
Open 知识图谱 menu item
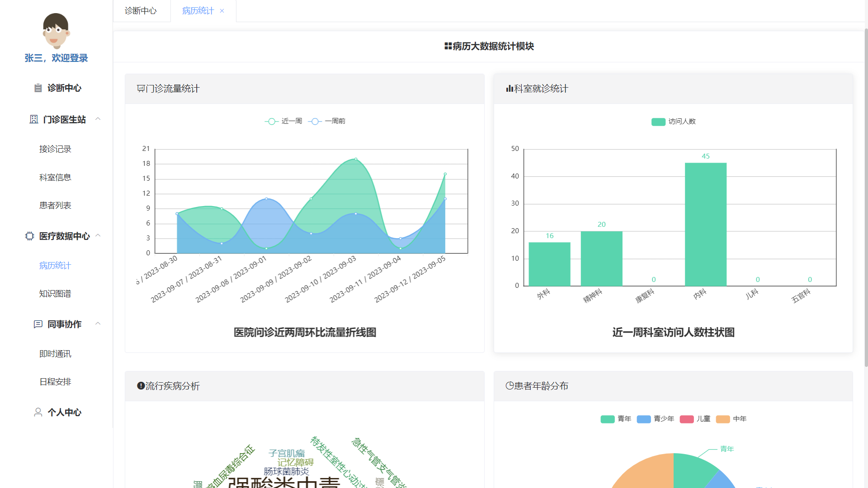(55, 294)
